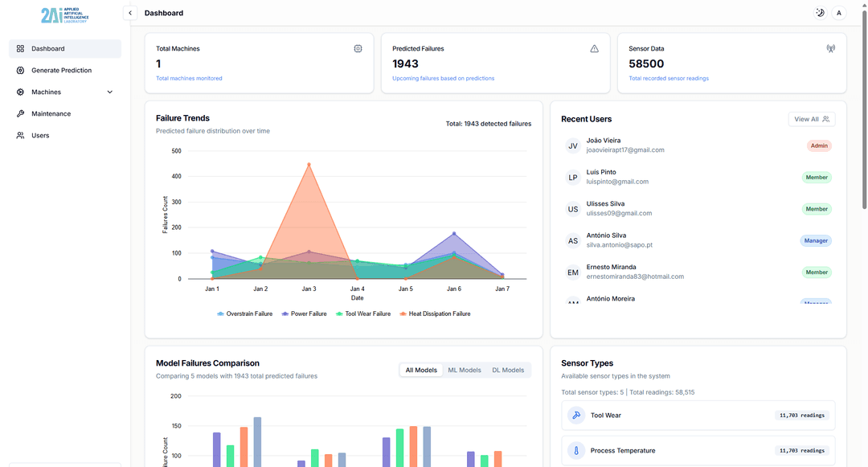Click View All in Recent Users

(x=811, y=118)
